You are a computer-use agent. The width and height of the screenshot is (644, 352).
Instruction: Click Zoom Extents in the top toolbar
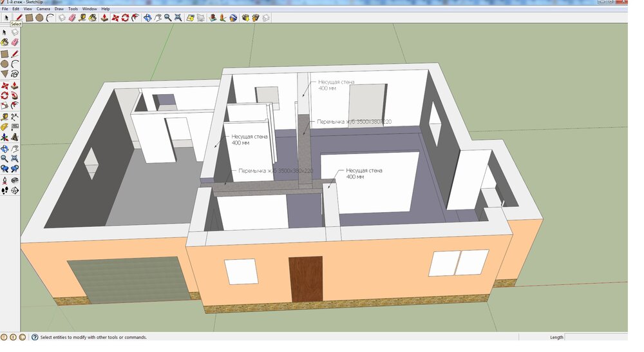(178, 18)
